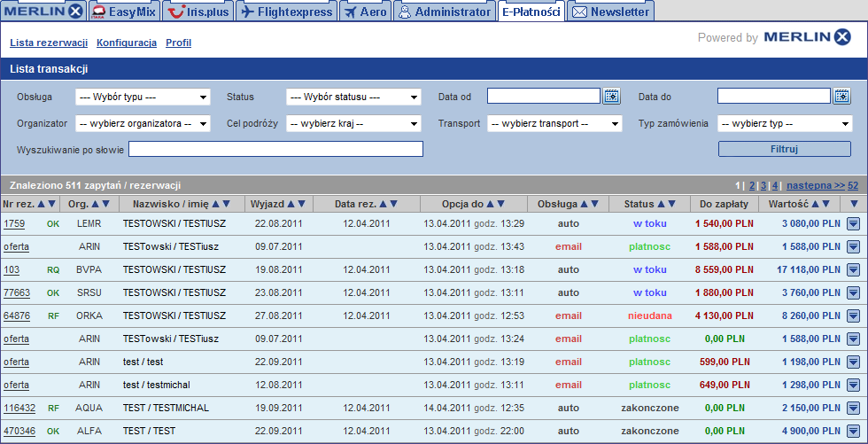Sort Nazwisko / imię ascending arrow
The image size is (868, 444).
point(215,204)
